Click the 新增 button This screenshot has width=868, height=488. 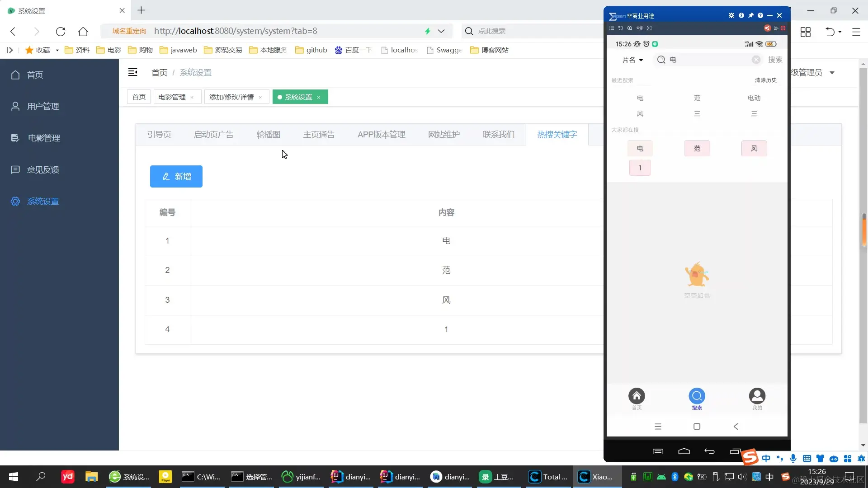(x=176, y=176)
